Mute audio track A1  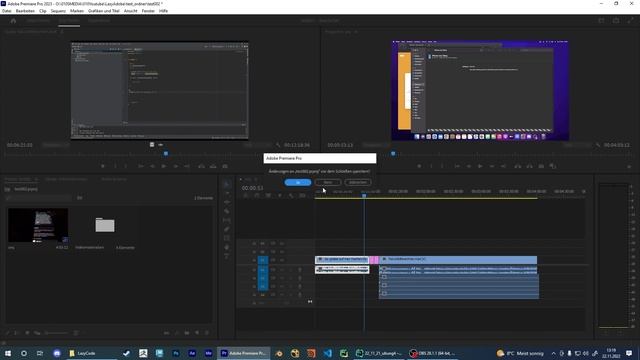(281, 270)
